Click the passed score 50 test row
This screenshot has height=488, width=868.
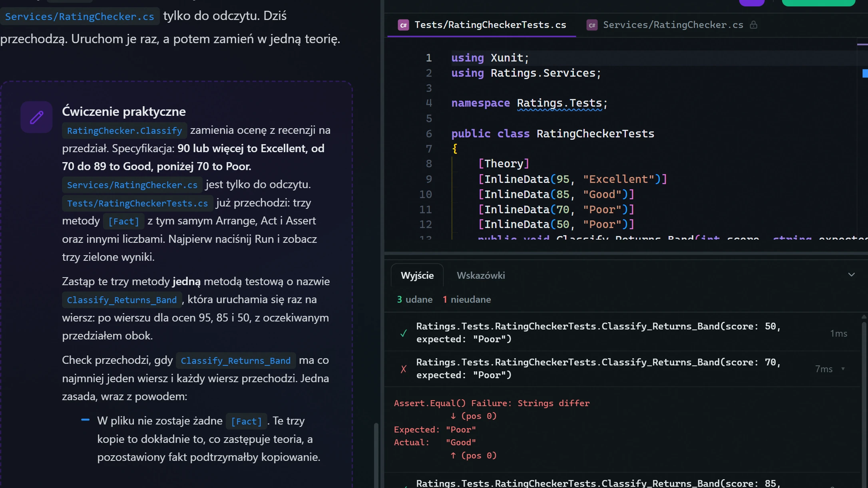(622, 333)
